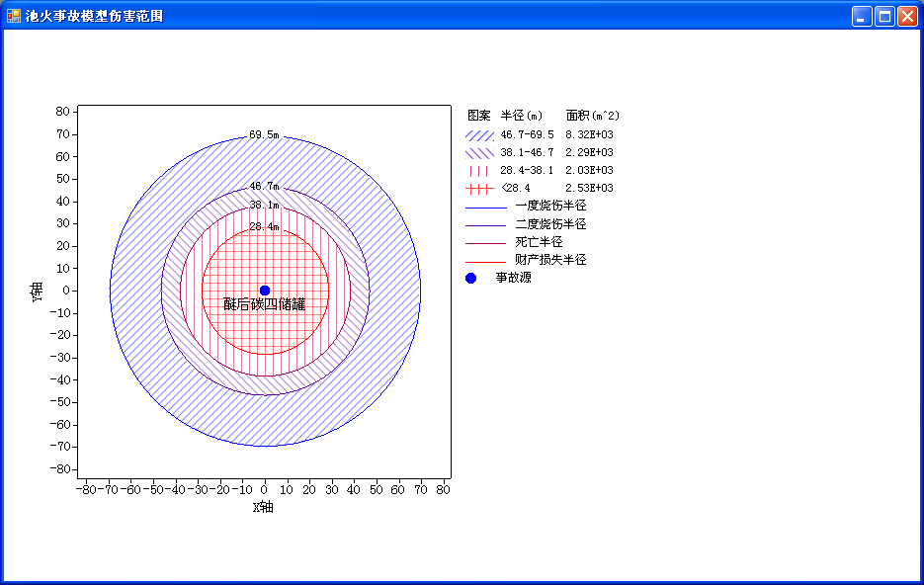924x585 pixels.
Task: Click the 69.5m radius label on the chart
Action: coord(264,135)
